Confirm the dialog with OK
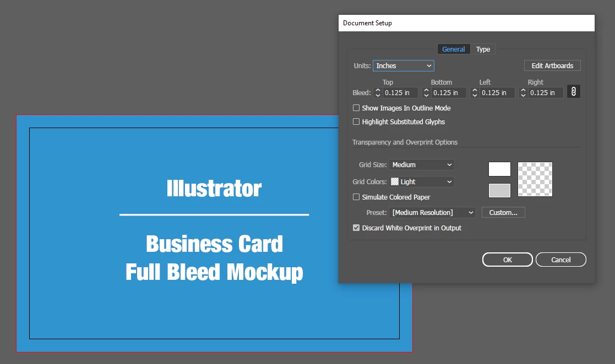 pyautogui.click(x=508, y=260)
